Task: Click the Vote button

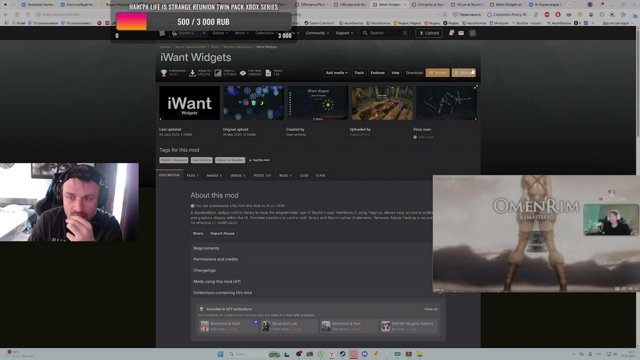Action: 396,73
